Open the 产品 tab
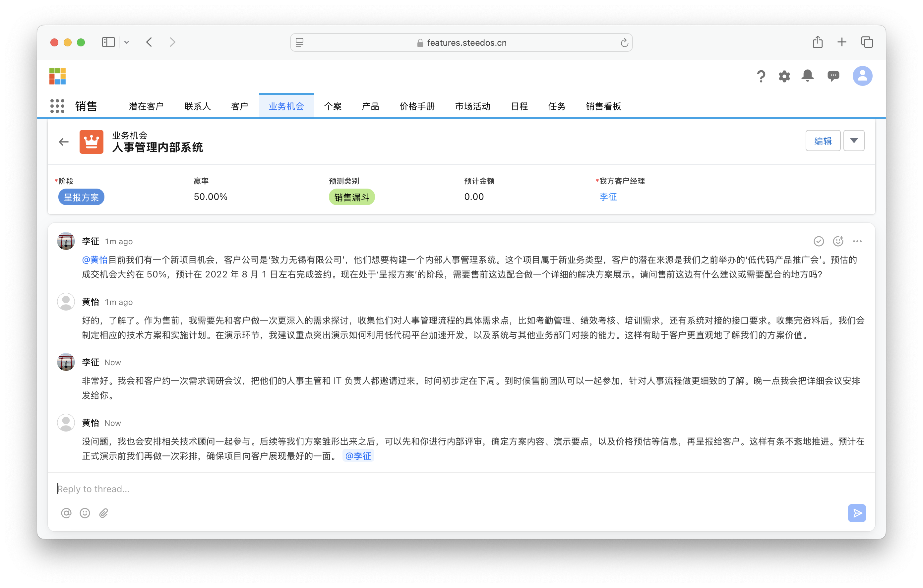 pyautogui.click(x=370, y=106)
